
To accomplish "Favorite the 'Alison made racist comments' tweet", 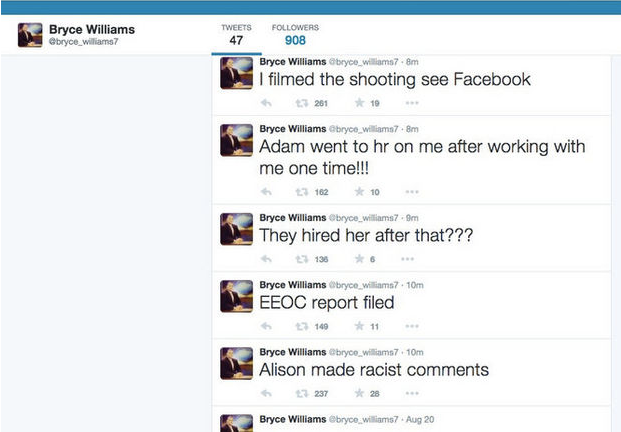I will (x=358, y=393).
